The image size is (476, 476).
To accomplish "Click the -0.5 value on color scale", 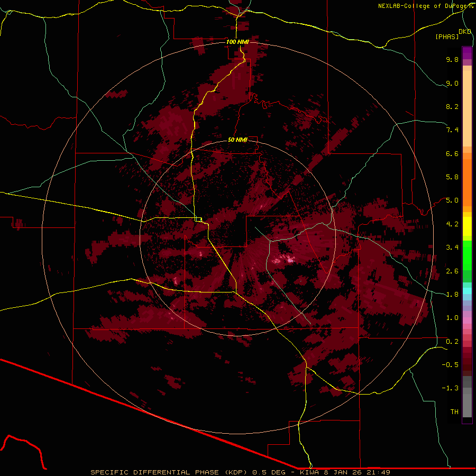I will [x=450, y=365].
